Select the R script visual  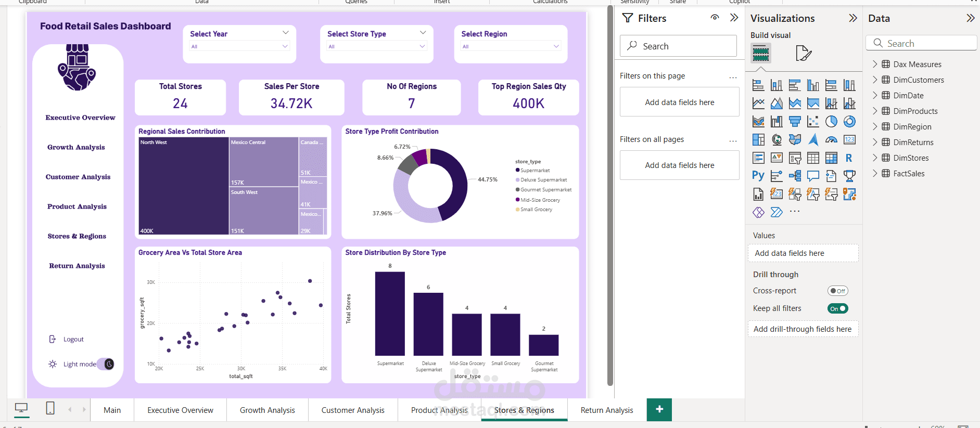coord(849,158)
